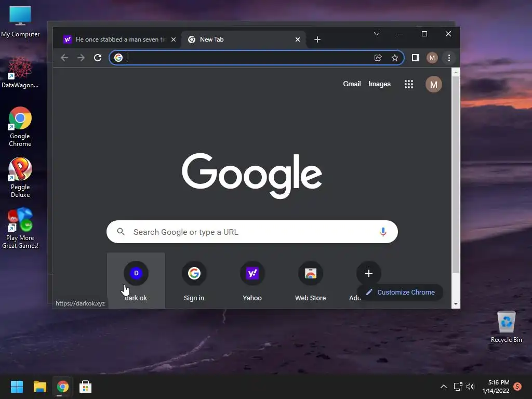The width and height of the screenshot is (532, 399).
Task: Click the Chrome back arrow
Action: click(x=64, y=58)
